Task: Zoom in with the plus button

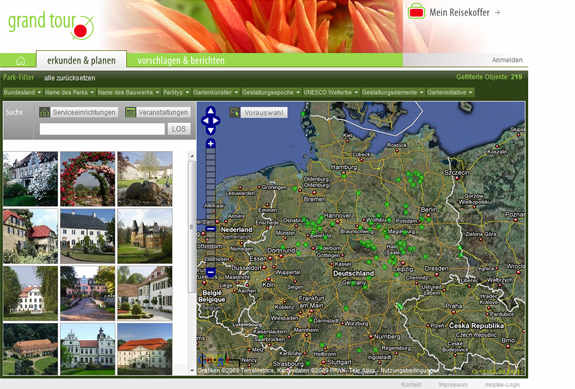Action: (x=210, y=144)
